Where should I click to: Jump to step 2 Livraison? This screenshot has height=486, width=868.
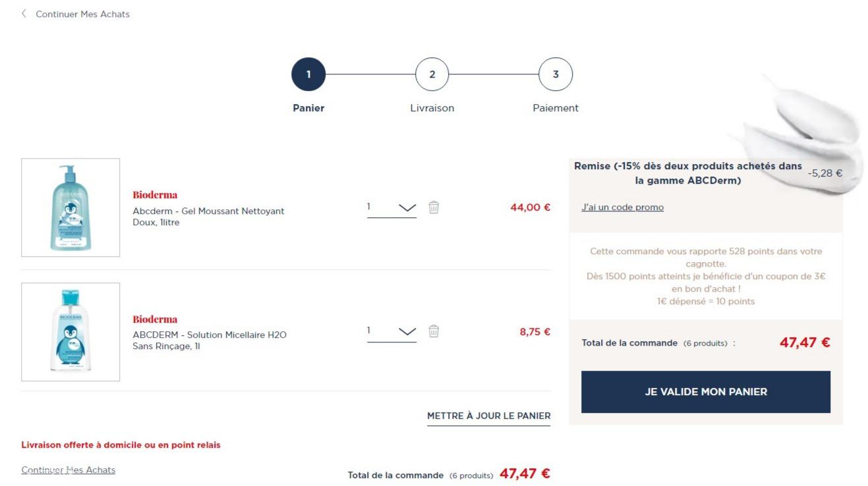432,74
